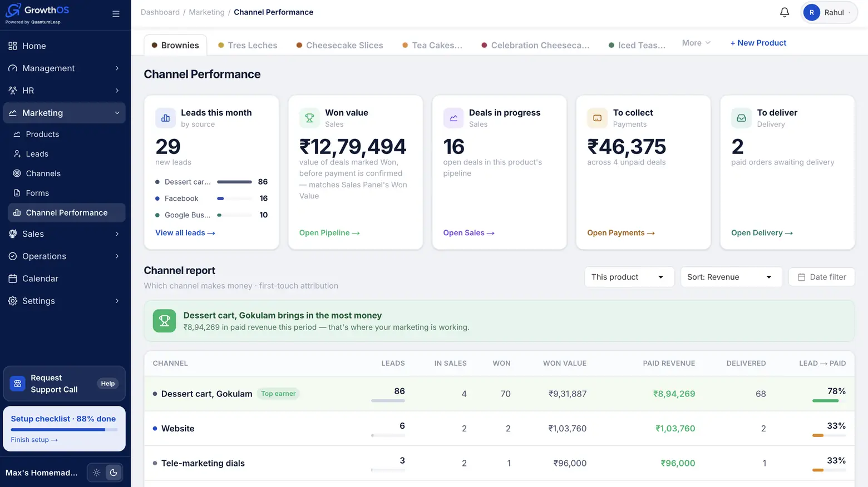Switch to the Tres Leches tab
Viewport: 868px width, 487px height.
point(248,45)
